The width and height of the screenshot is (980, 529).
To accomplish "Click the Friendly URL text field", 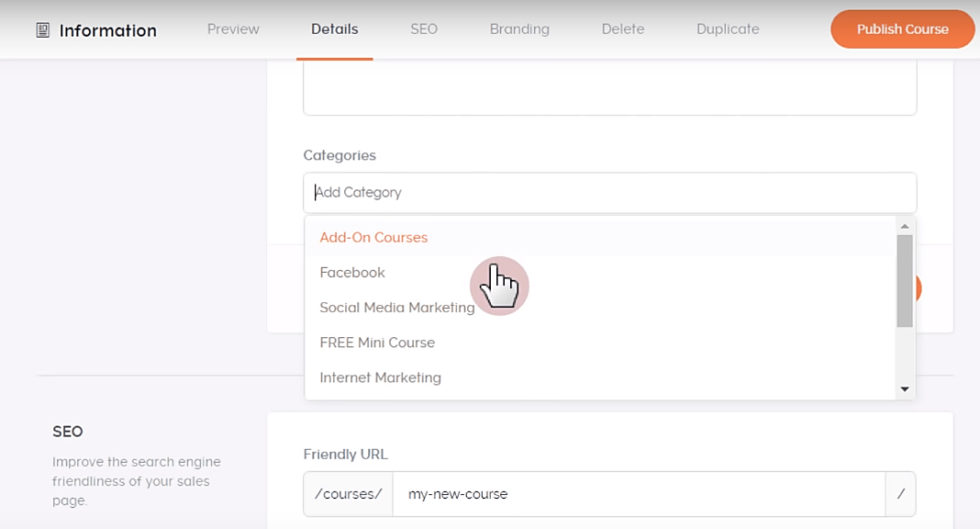I will coord(638,494).
